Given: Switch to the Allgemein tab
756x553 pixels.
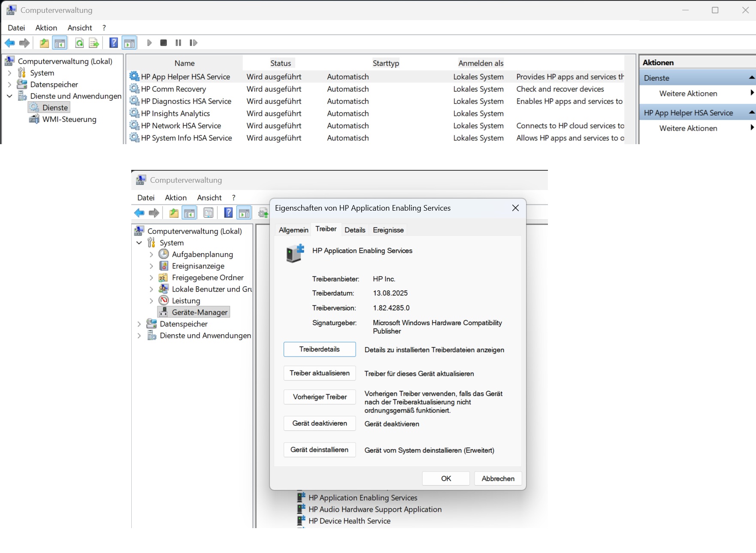Looking at the screenshot, I should point(293,230).
